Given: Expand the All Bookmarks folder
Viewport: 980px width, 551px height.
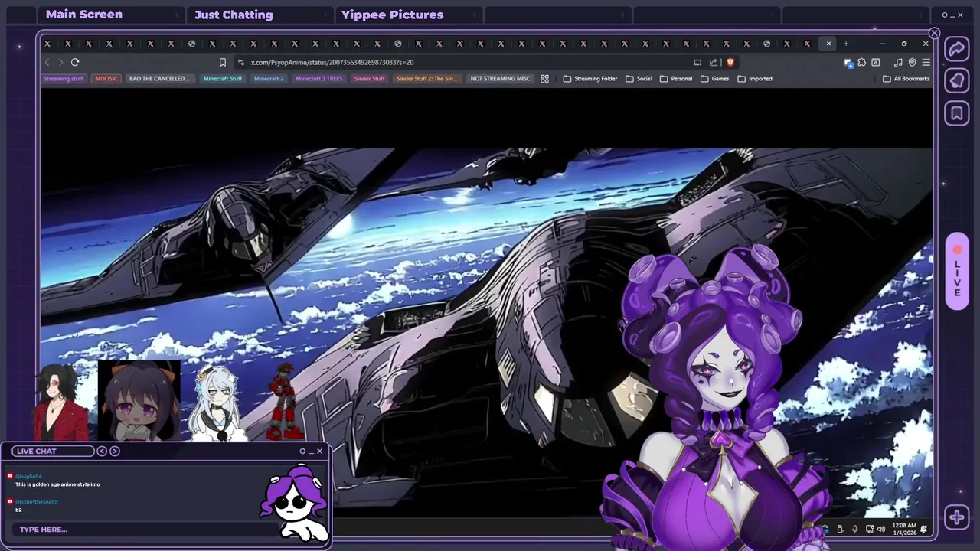Looking at the screenshot, I should 906,78.
